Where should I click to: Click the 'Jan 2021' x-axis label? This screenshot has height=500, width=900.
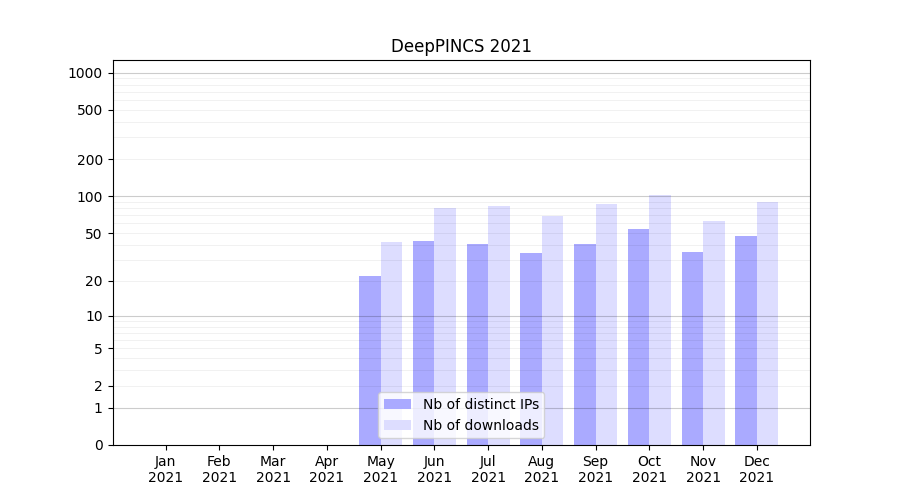[165, 469]
